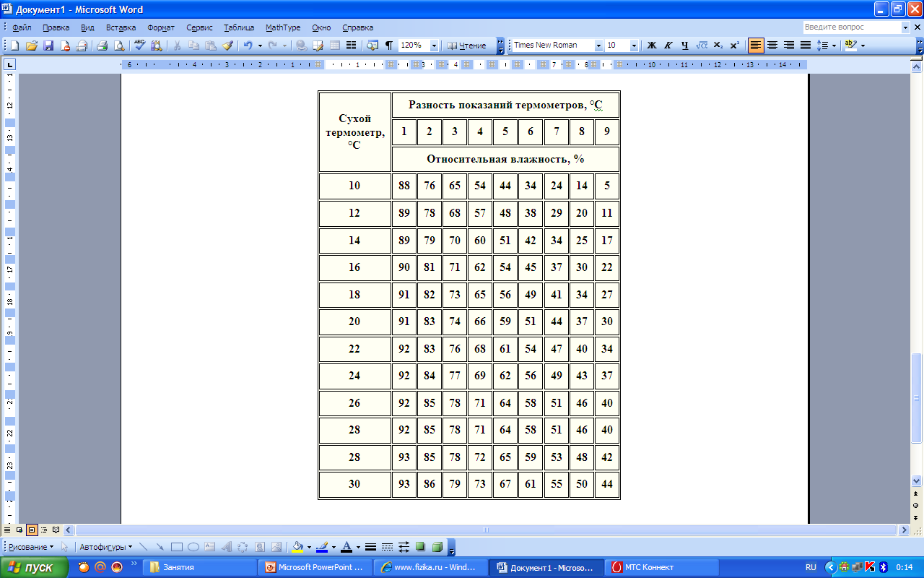Apply subscript formatting
924x578 pixels.
click(718, 46)
